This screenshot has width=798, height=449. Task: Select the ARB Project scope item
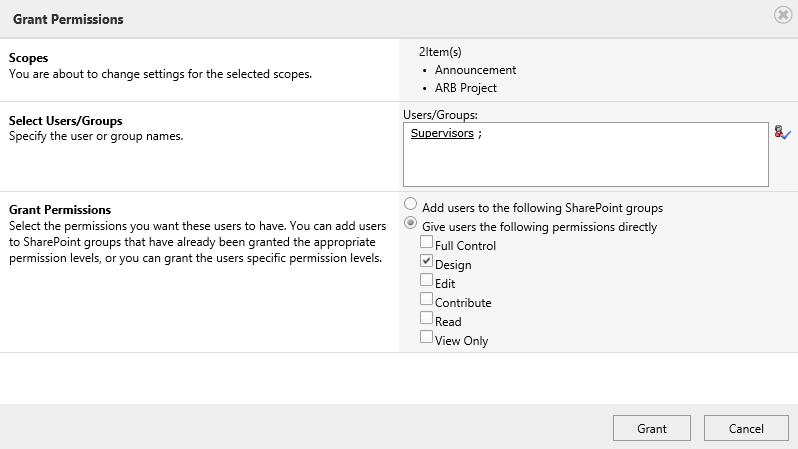click(466, 88)
